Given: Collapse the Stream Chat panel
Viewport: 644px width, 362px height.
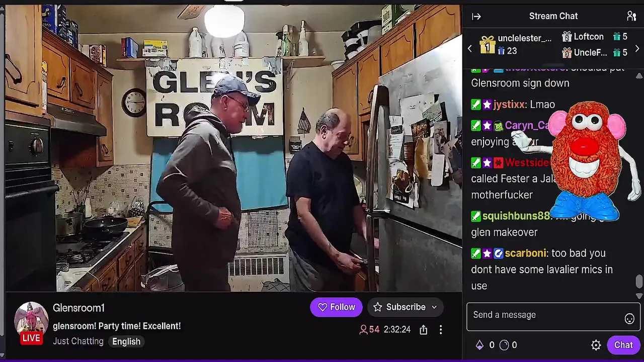Looking at the screenshot, I should 476,17.
